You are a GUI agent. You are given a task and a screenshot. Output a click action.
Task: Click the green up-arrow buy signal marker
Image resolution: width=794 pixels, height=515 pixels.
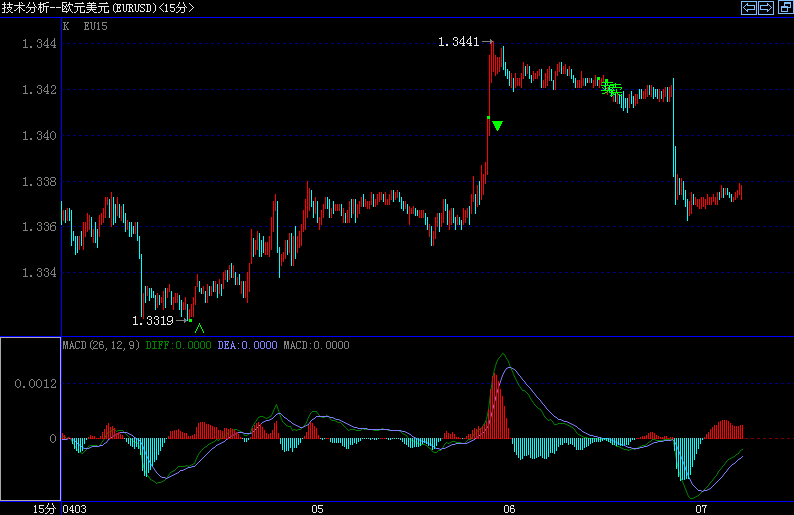pyautogui.click(x=200, y=328)
